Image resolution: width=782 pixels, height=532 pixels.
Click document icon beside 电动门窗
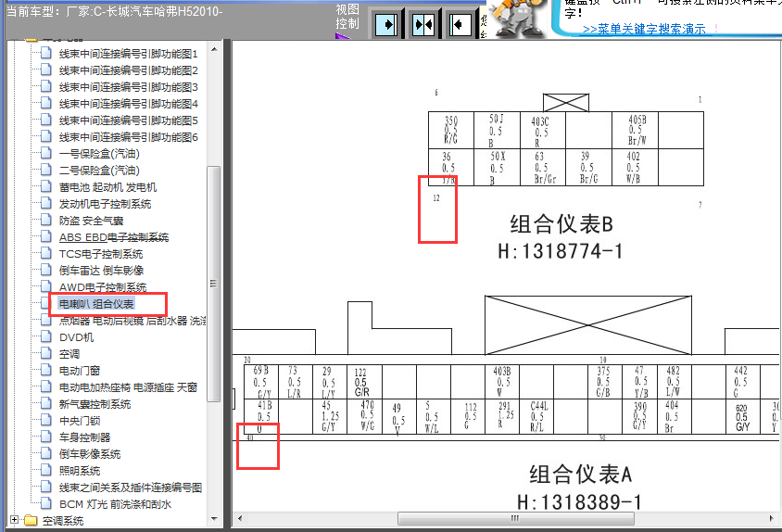pyautogui.click(x=46, y=371)
